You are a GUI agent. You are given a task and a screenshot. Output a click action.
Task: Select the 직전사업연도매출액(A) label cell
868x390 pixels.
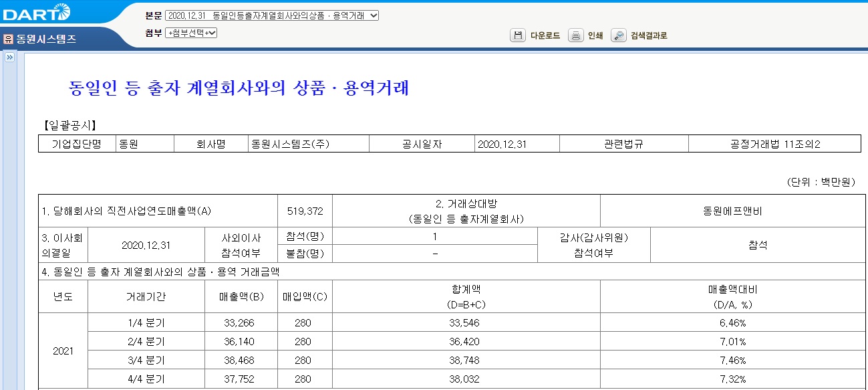[158, 211]
